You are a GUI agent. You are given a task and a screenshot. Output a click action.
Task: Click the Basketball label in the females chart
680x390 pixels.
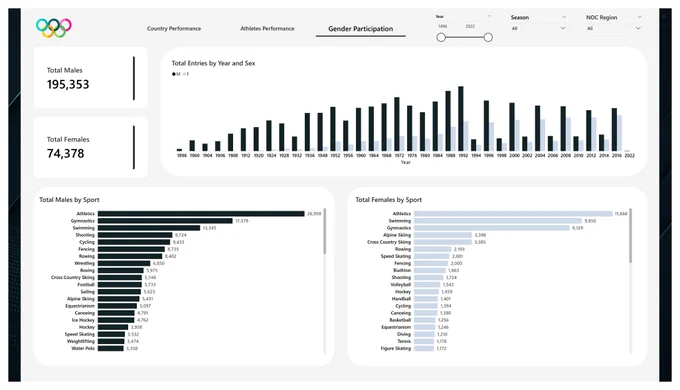pyautogui.click(x=400, y=320)
